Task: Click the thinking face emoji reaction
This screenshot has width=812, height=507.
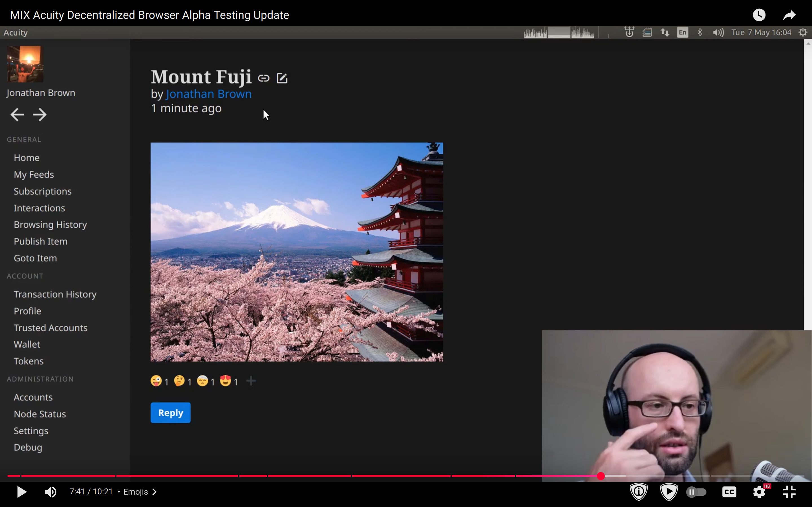Action: (x=179, y=381)
